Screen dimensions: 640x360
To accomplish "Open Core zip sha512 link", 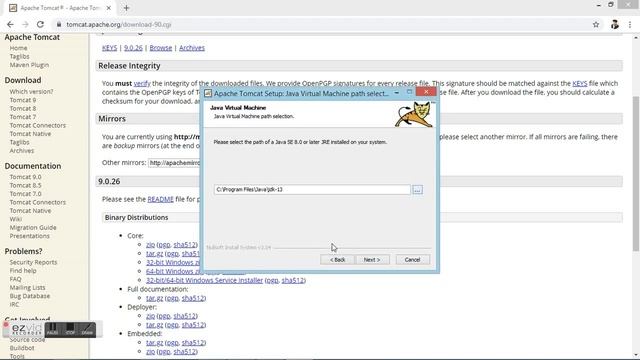I will click(184, 244).
